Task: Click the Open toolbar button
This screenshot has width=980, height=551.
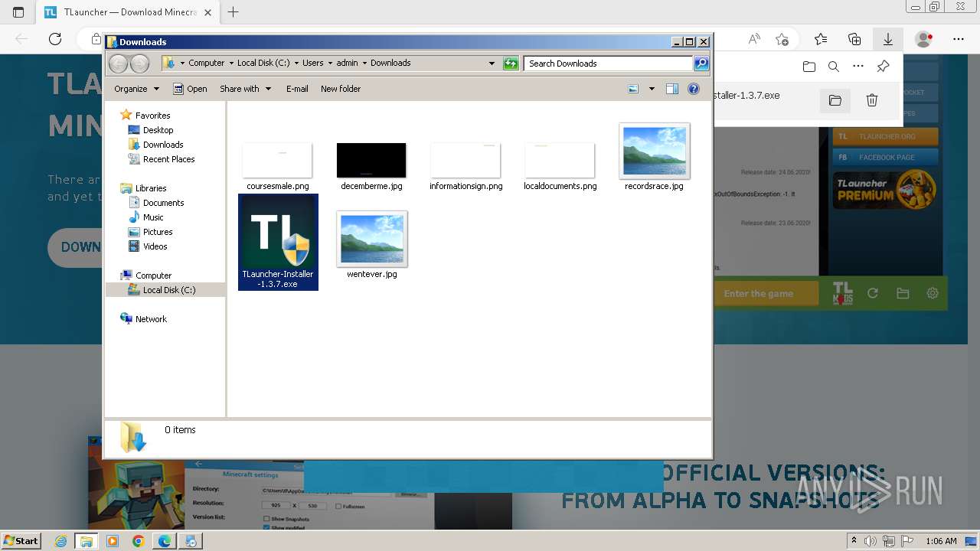Action: tap(190, 89)
